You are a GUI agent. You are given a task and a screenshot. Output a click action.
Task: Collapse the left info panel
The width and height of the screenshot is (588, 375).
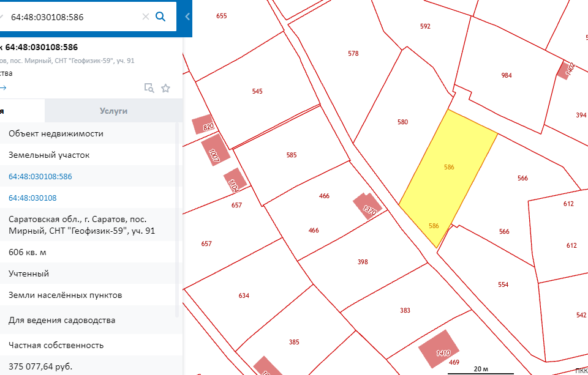[187, 17]
